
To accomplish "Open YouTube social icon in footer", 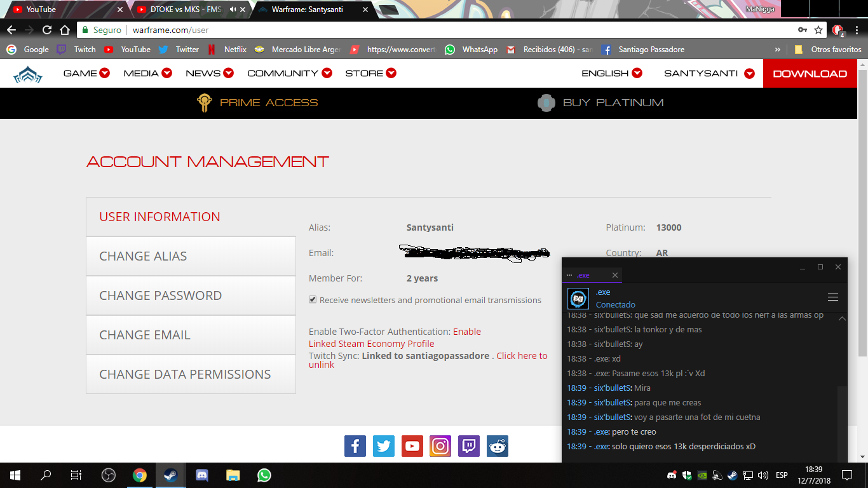I will [x=412, y=446].
